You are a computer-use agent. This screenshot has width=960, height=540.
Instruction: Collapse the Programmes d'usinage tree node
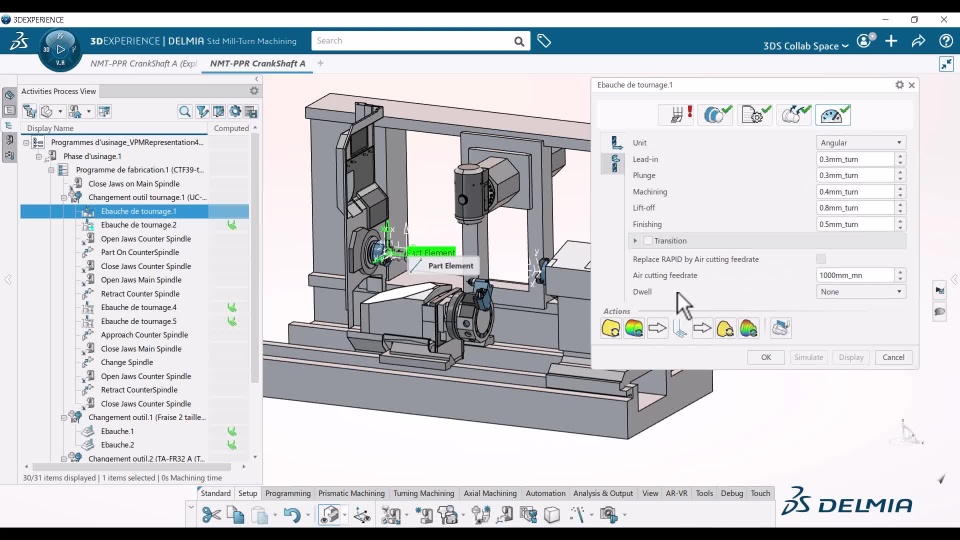[26, 143]
